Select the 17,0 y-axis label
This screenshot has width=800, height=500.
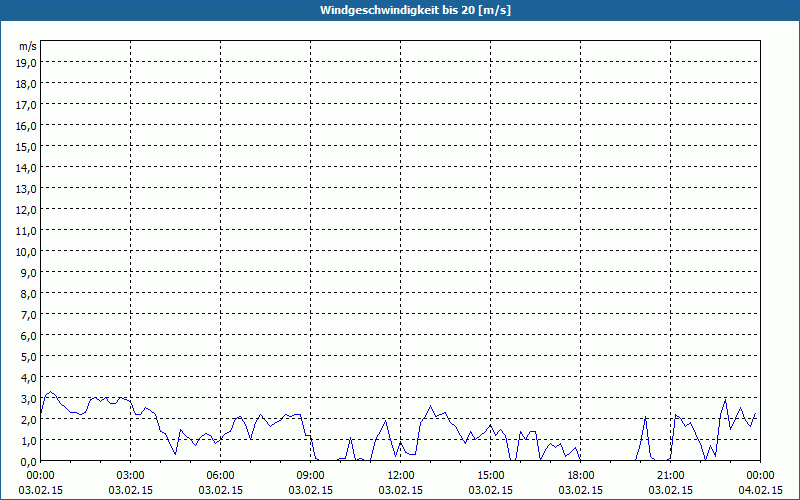(27, 105)
